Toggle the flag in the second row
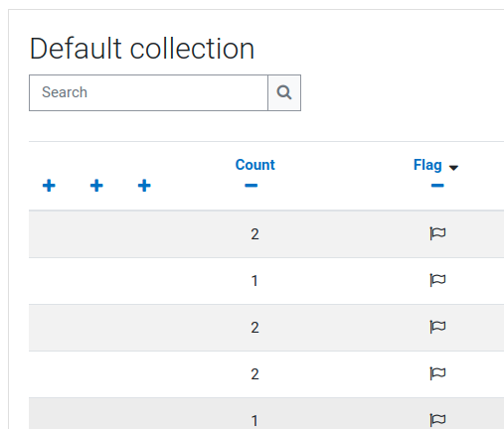This screenshot has height=429, width=504. coord(437,280)
